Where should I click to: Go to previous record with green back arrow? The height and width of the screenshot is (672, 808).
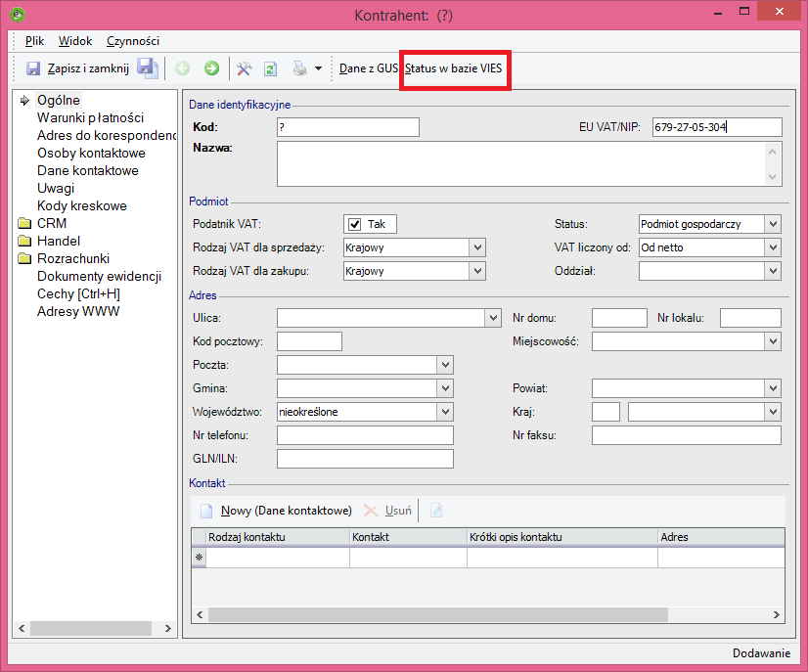click(x=182, y=68)
